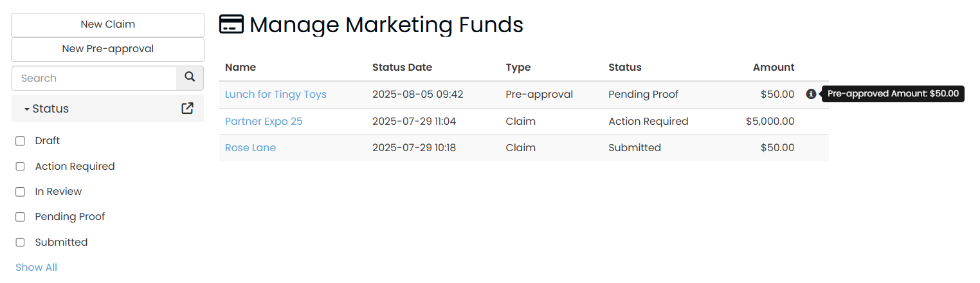Sort by the Amount column header
The height and width of the screenshot is (283, 980).
[774, 67]
